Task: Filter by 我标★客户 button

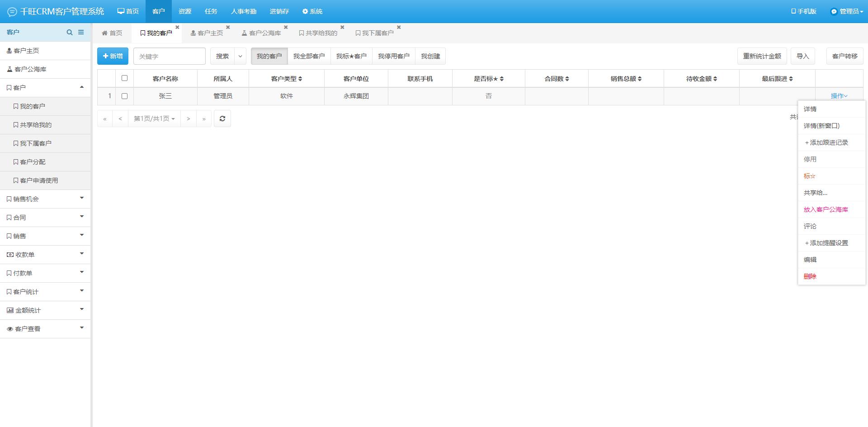Action: (351, 56)
